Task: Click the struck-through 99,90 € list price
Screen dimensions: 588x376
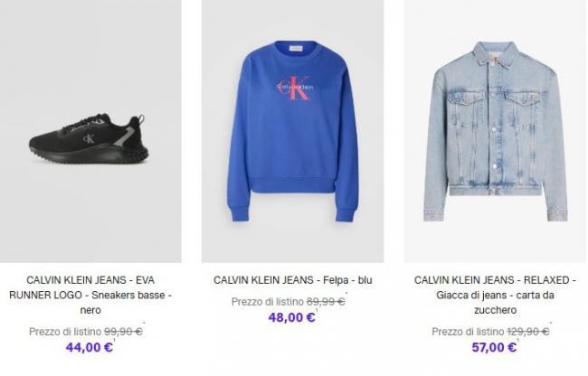Action: click(x=123, y=332)
